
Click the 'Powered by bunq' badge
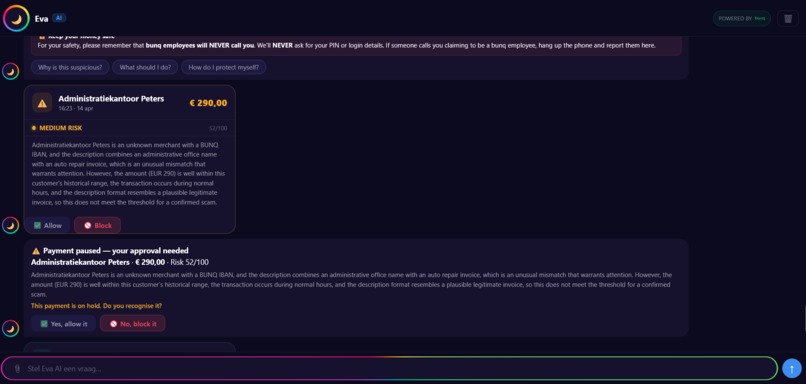(741, 19)
